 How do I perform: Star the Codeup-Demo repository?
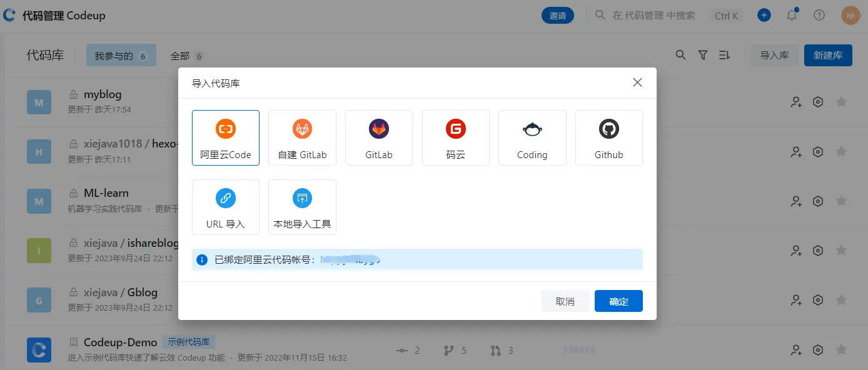coord(841,350)
